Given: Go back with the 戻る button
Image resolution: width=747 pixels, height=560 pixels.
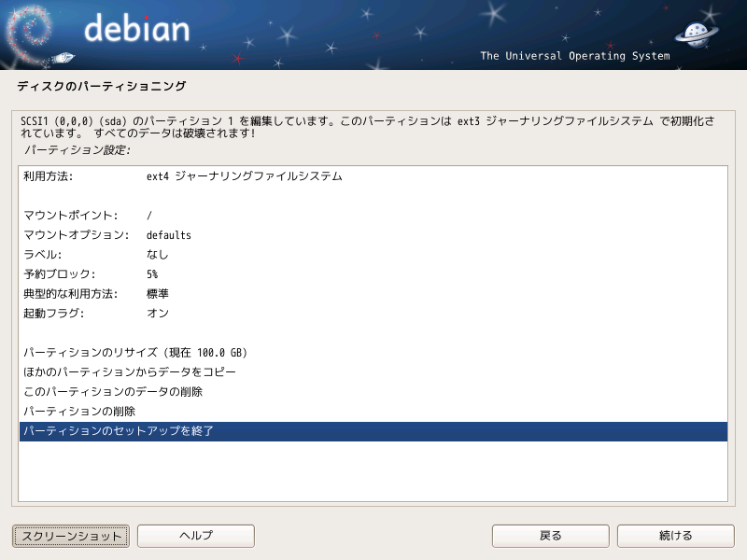Looking at the screenshot, I should pyautogui.click(x=550, y=536).
